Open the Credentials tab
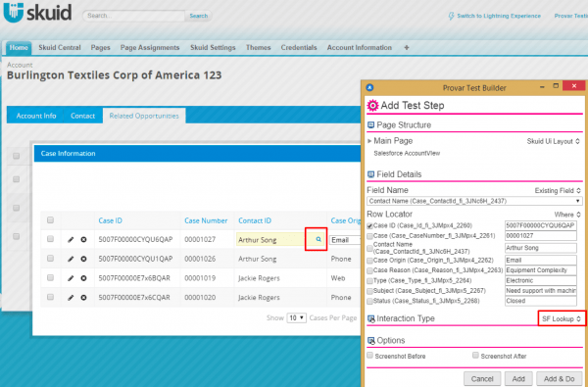Viewport: 588px width, 387px height. [x=299, y=48]
